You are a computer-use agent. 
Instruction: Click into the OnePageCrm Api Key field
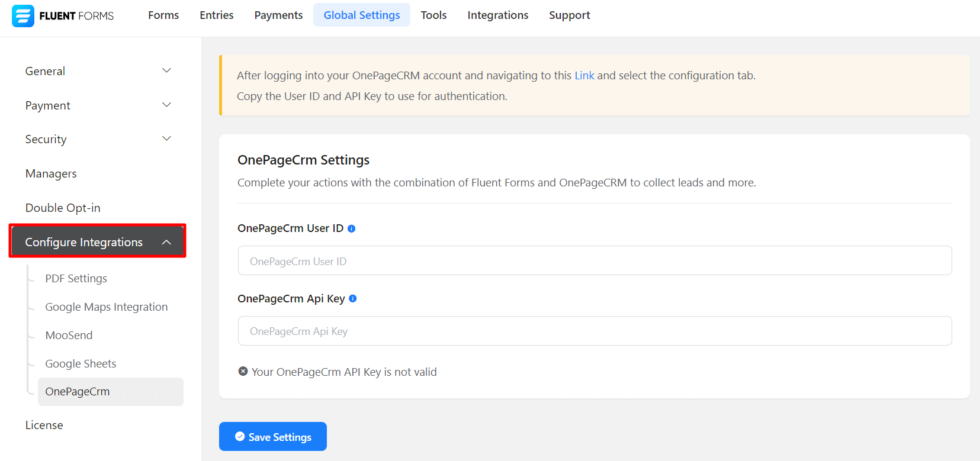595,331
